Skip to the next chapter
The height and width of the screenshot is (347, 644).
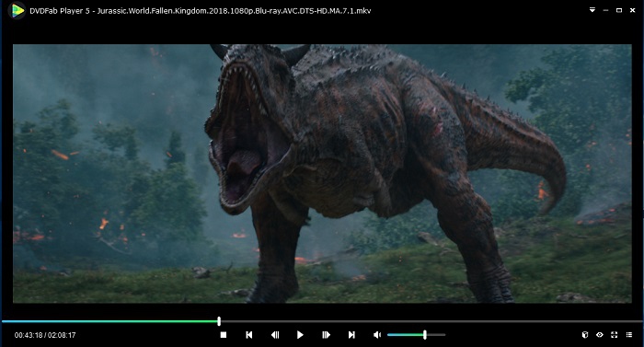pos(351,335)
